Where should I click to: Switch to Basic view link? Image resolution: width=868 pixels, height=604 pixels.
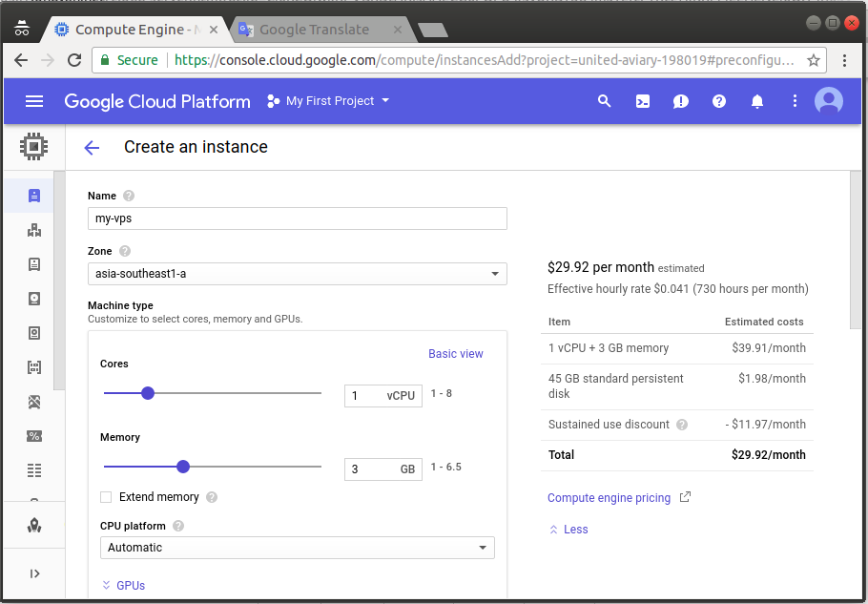pyautogui.click(x=456, y=354)
